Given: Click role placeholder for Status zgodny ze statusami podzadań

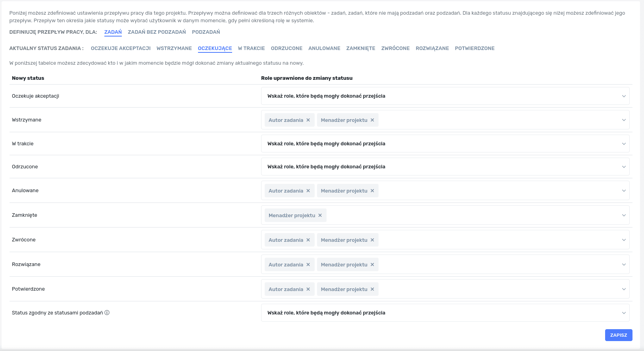Looking at the screenshot, I should [445, 313].
